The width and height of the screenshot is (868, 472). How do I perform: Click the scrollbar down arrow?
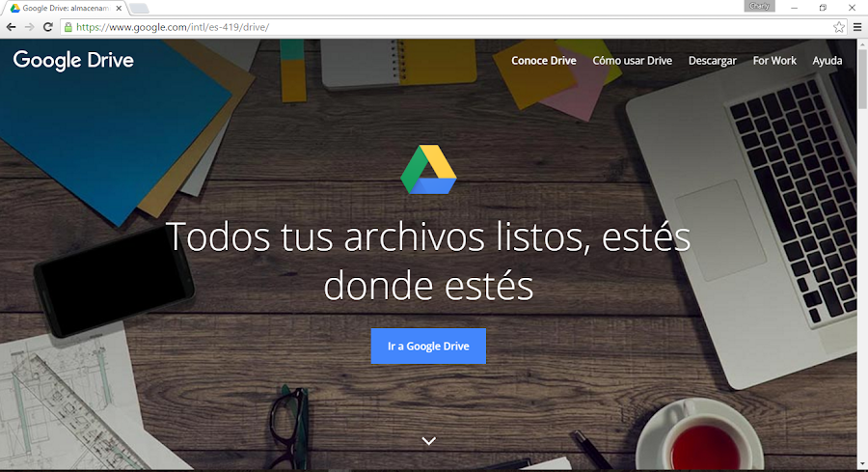coord(862,464)
